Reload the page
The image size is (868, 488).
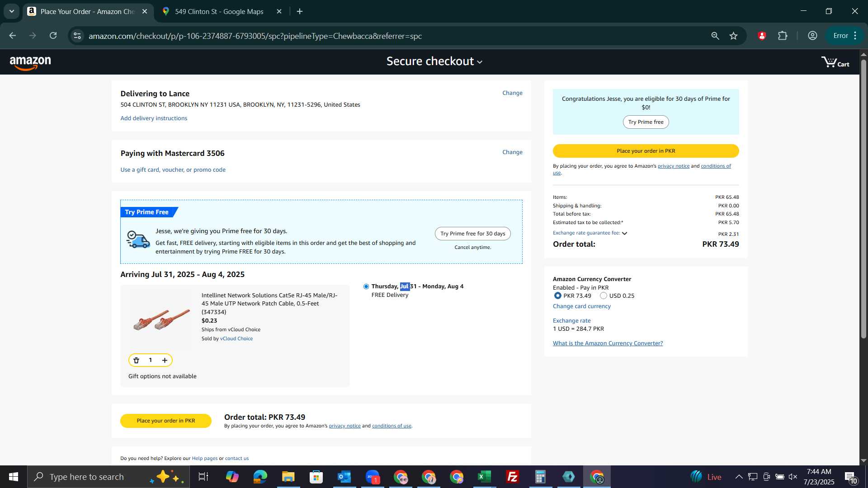[53, 36]
